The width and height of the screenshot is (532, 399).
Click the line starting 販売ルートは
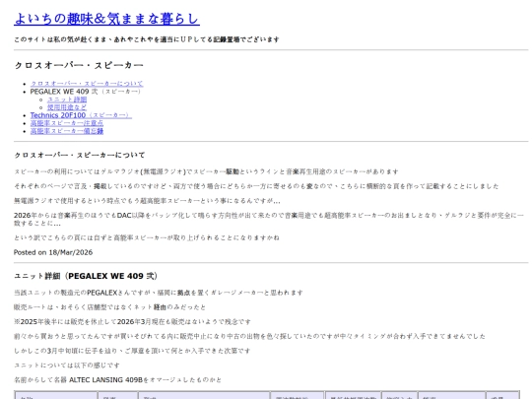click(110, 307)
